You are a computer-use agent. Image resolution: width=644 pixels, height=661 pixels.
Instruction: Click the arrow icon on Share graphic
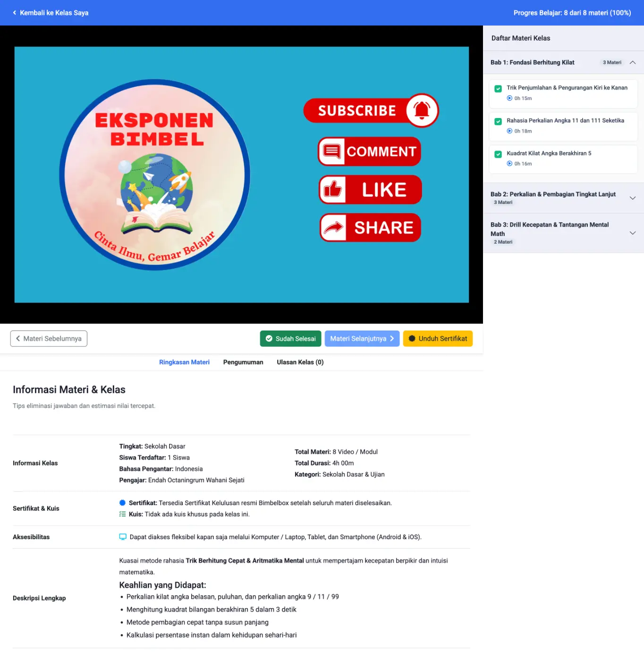pos(333,228)
